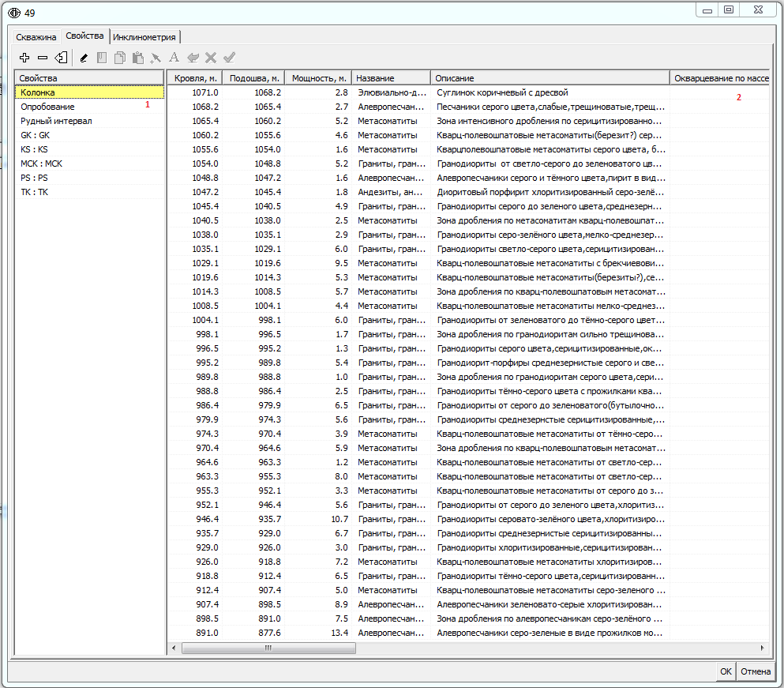The width and height of the screenshot is (784, 688).
Task: Click the bookmark page icon in toolbar
Action: [x=102, y=58]
